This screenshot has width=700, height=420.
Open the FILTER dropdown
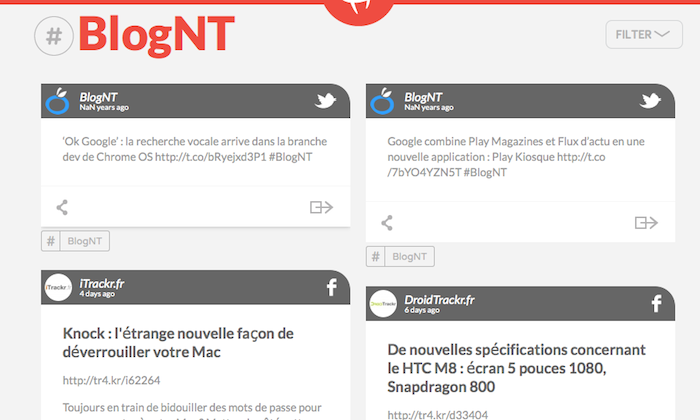pos(644,34)
